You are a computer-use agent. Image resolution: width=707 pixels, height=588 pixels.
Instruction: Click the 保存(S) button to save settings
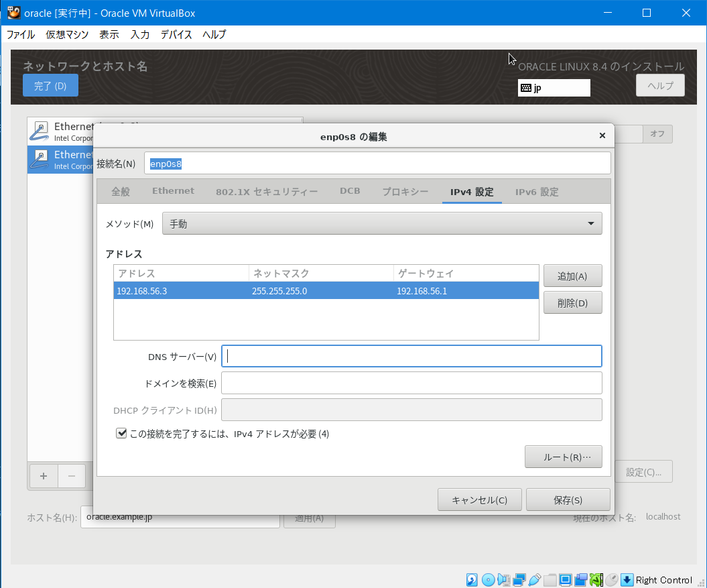[568, 499]
